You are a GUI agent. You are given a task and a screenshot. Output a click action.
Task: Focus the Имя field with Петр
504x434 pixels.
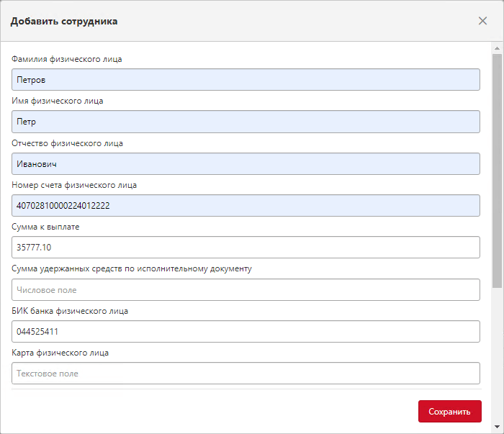pyautogui.click(x=246, y=122)
